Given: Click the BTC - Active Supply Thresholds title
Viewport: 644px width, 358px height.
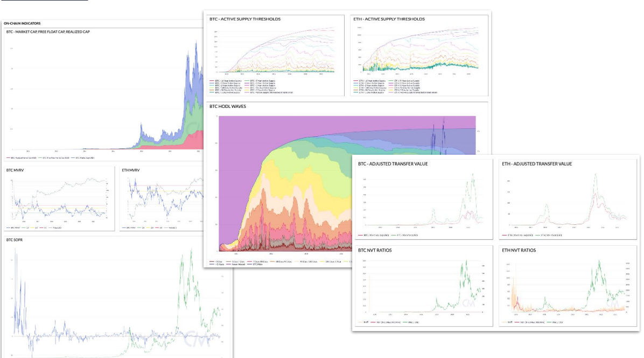Looking at the screenshot, I should click(x=245, y=19).
